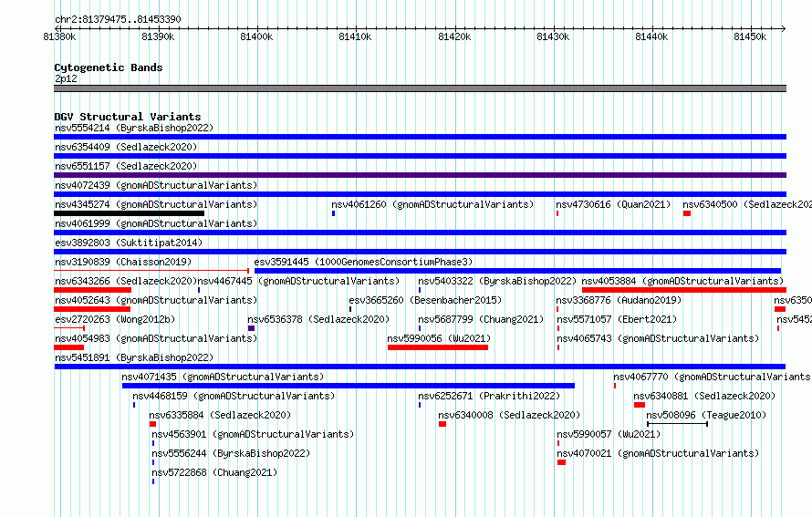Open nsv3190839 (Chaisson2019) variant
812x517 pixels.
123,262
